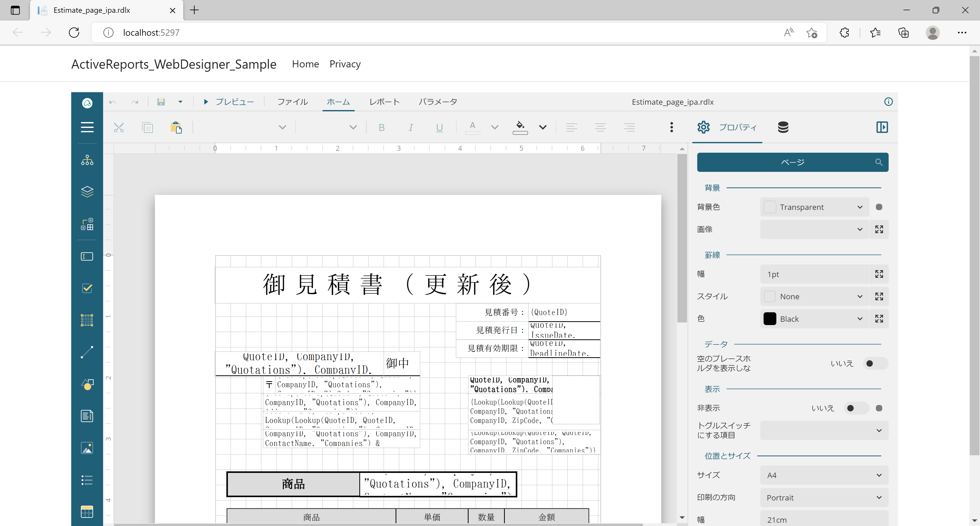
Task: Select the Shape control in toolbox
Action: pyautogui.click(x=87, y=384)
